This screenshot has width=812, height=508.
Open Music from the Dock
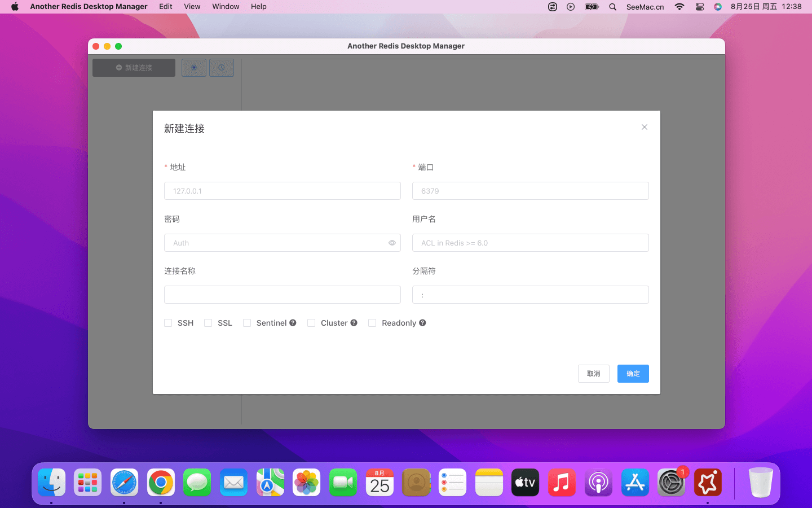point(562,483)
